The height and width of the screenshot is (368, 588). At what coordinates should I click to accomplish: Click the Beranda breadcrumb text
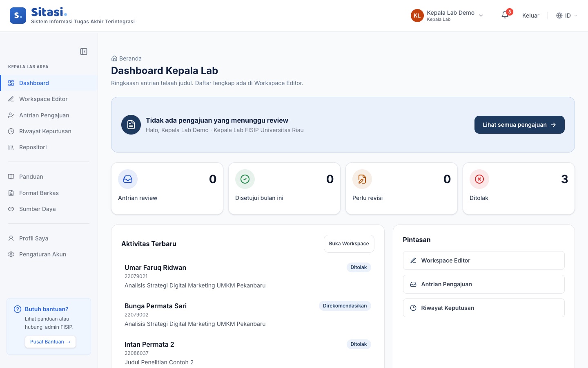point(130,58)
